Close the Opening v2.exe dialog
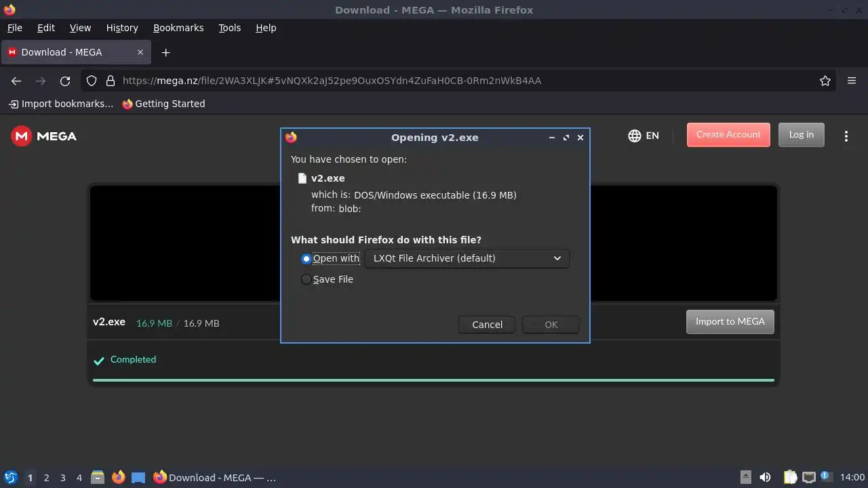 coord(580,137)
